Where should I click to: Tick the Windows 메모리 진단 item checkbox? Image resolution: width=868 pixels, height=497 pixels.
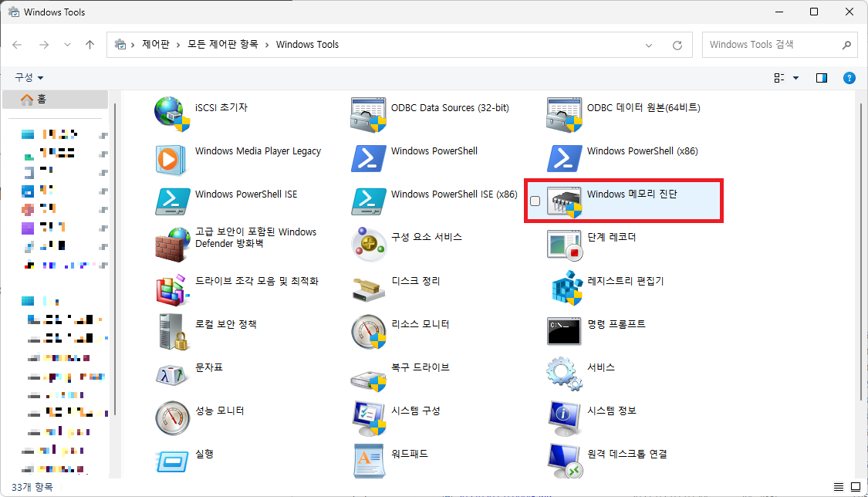(x=535, y=201)
